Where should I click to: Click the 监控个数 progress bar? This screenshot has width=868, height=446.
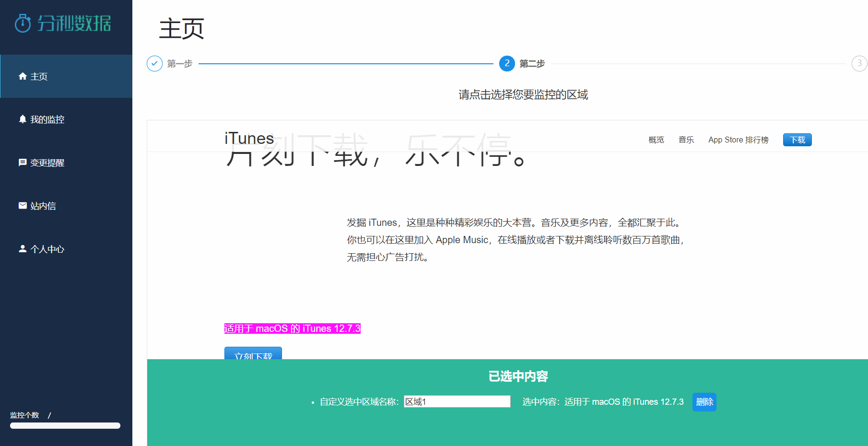[65, 425]
